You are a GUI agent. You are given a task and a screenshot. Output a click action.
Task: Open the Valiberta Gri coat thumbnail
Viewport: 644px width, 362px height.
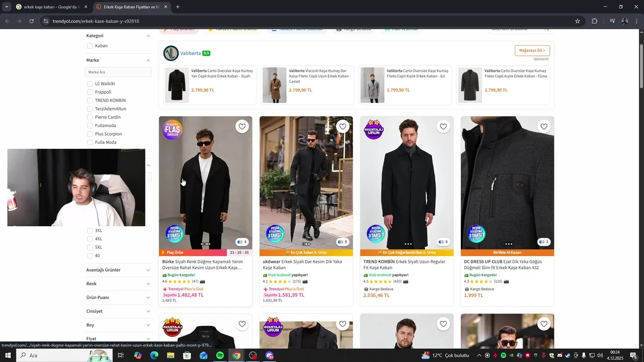372,85
